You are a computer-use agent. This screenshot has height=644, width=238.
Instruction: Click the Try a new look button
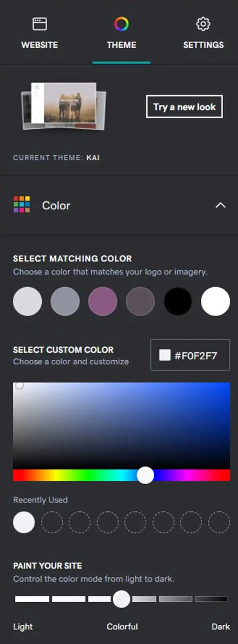point(184,106)
